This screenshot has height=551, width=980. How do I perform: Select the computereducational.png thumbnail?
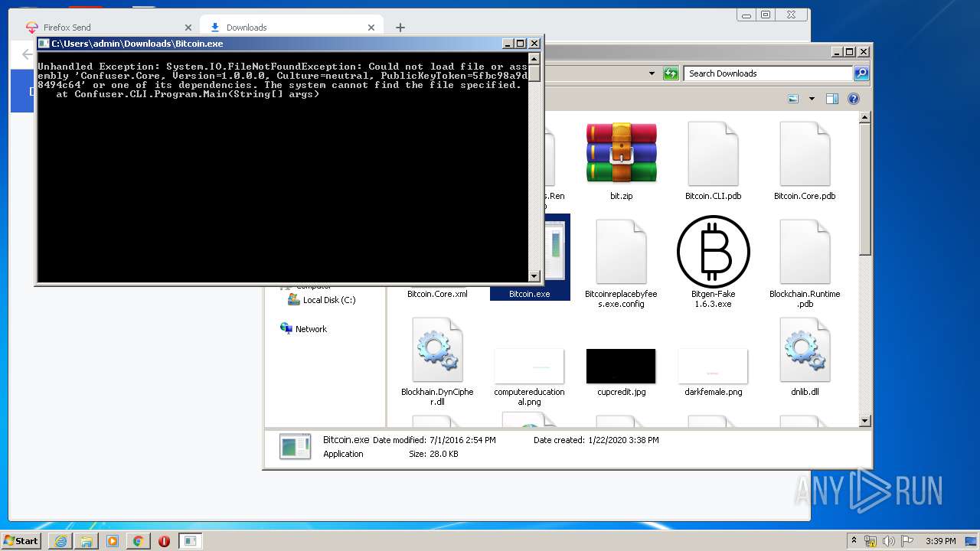[529, 366]
